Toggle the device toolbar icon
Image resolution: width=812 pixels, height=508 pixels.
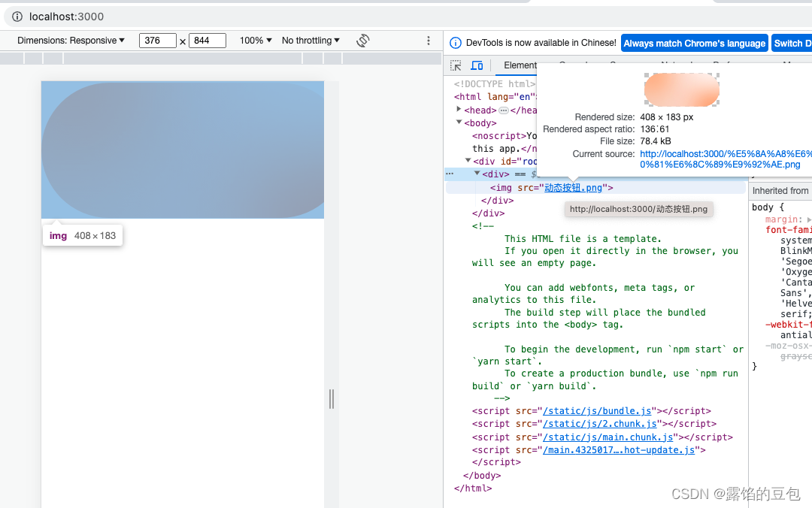coord(477,65)
